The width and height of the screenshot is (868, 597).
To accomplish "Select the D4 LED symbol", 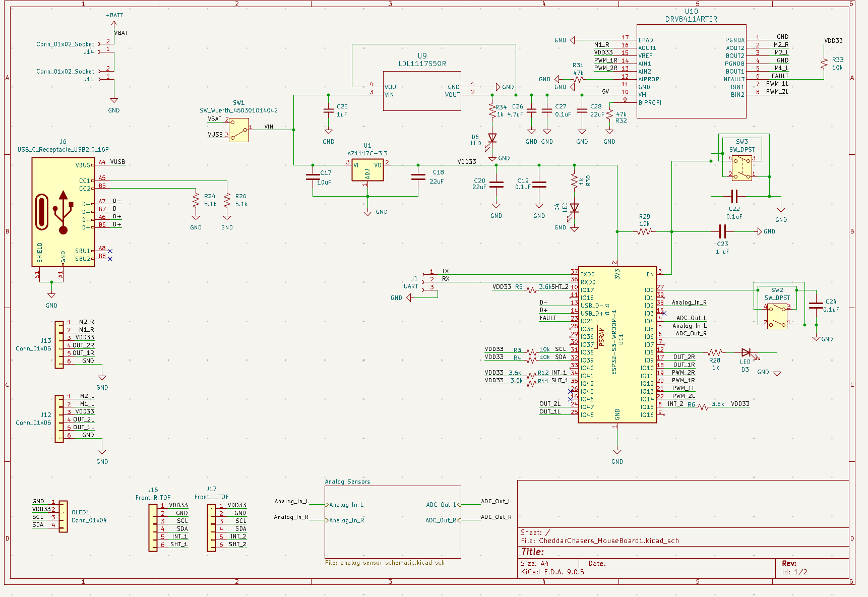I will [x=574, y=208].
